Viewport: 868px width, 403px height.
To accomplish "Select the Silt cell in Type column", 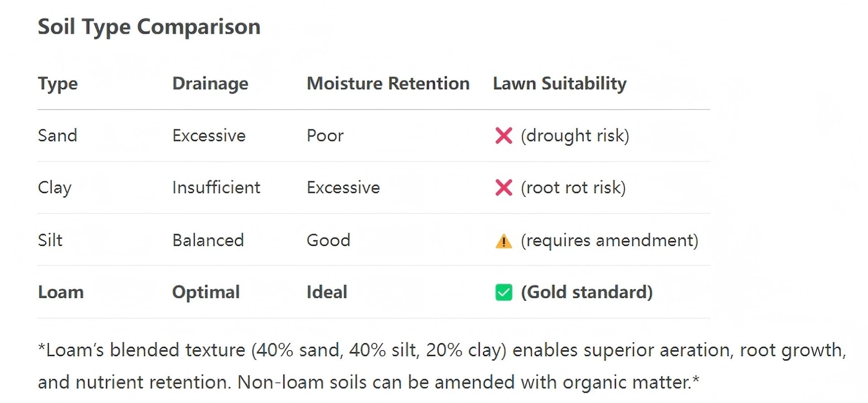I will point(50,240).
